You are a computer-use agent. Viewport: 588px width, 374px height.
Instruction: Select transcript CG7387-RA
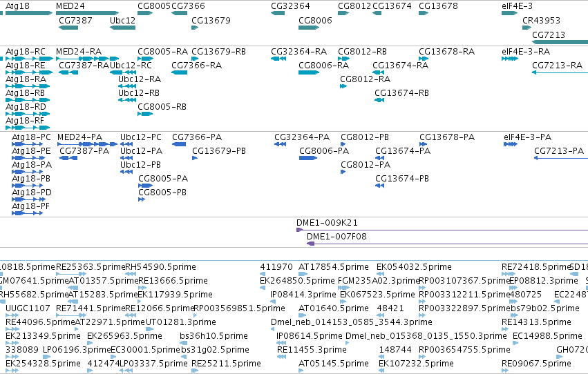tap(68, 72)
